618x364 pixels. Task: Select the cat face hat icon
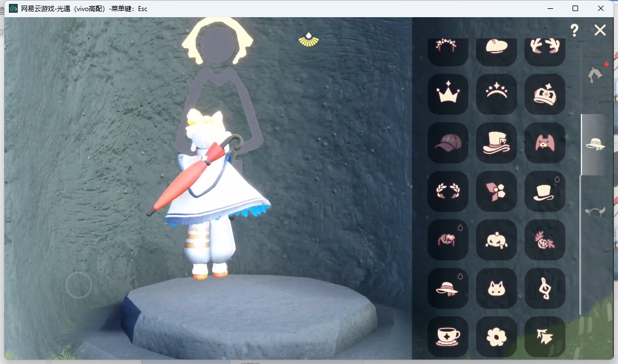[x=496, y=288]
